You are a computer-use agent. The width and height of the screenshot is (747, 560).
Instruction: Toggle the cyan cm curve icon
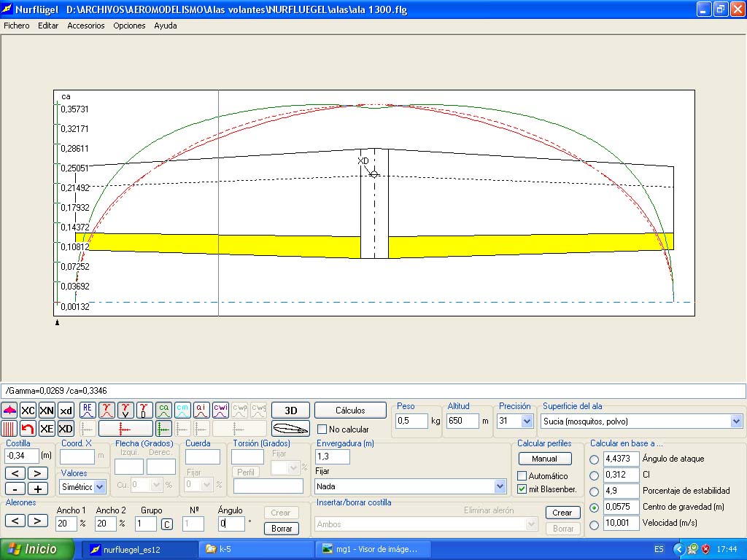[x=182, y=411]
